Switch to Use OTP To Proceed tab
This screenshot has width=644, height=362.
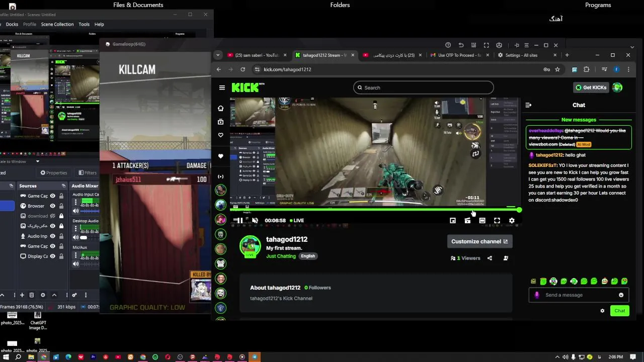[x=459, y=55]
